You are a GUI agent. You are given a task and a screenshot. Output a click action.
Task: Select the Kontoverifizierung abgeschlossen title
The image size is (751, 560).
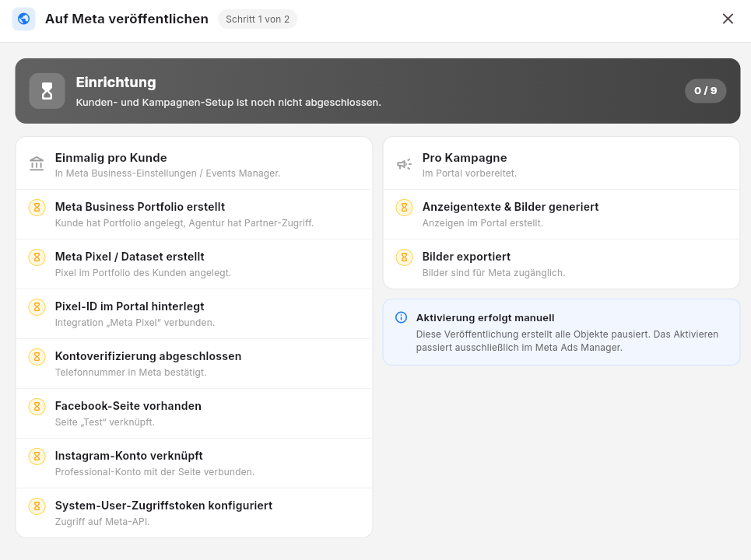pyautogui.click(x=148, y=356)
